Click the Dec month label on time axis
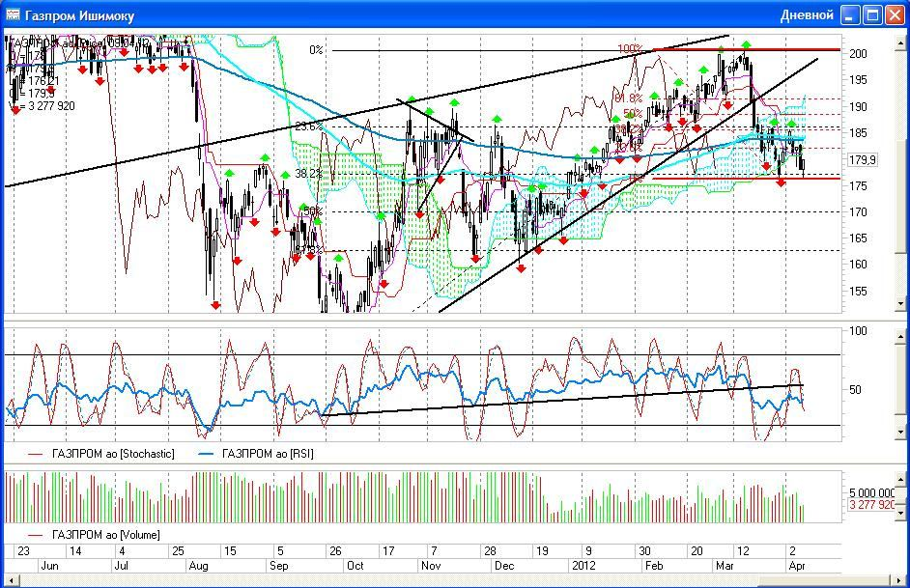The height and width of the screenshot is (588, 910). pyautogui.click(x=503, y=566)
